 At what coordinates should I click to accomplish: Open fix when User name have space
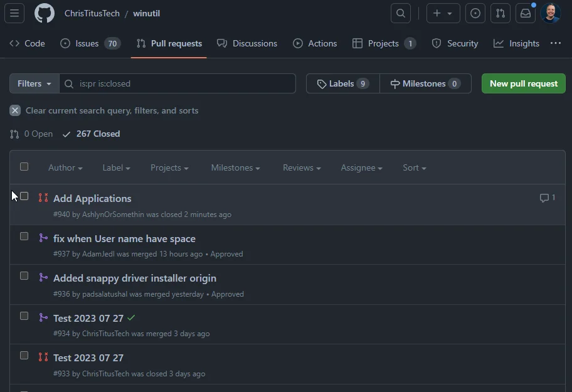tap(124, 238)
